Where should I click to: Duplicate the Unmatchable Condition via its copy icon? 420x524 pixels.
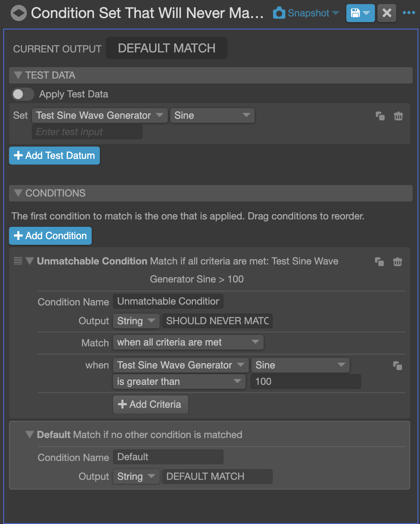coord(379,262)
